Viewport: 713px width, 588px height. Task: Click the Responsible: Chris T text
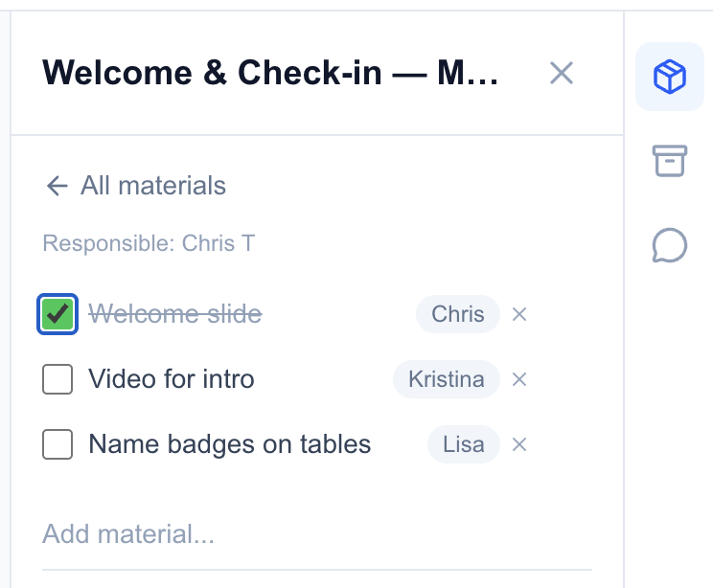pos(149,243)
